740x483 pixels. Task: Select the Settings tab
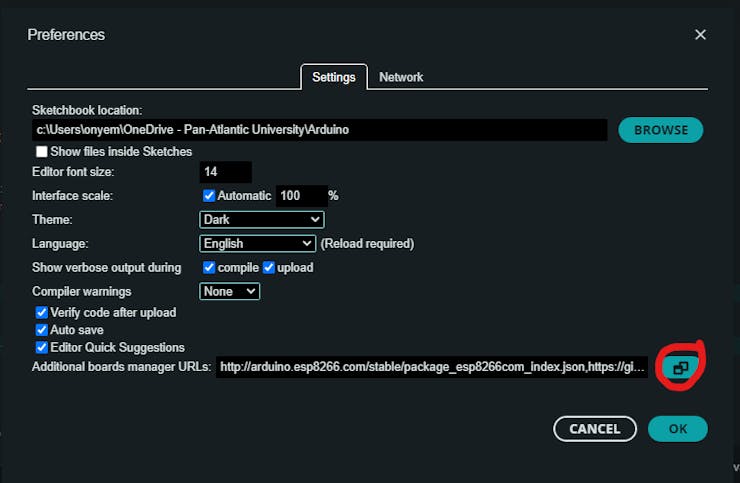pos(334,77)
